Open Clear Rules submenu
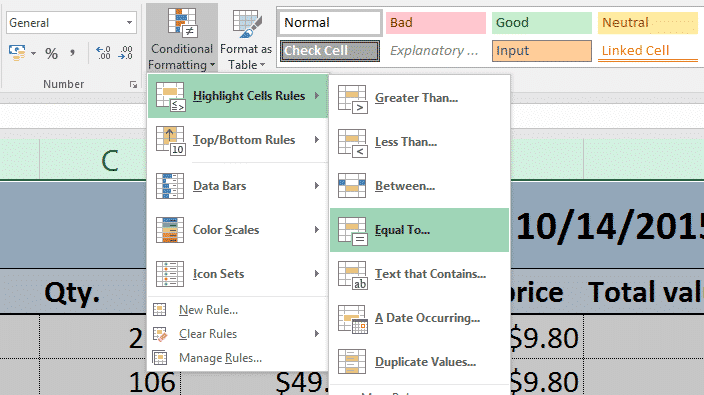Screen dimensions: 704x395 click(x=238, y=334)
